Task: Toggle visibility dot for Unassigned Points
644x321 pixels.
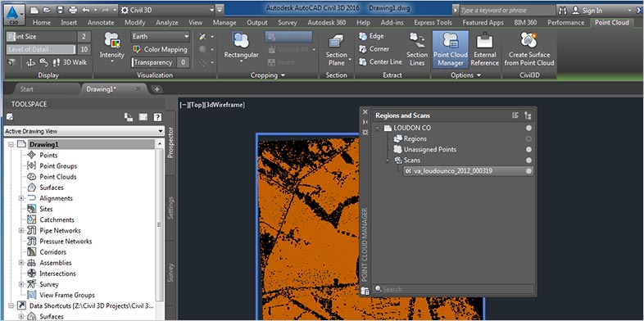Action: [x=528, y=150]
